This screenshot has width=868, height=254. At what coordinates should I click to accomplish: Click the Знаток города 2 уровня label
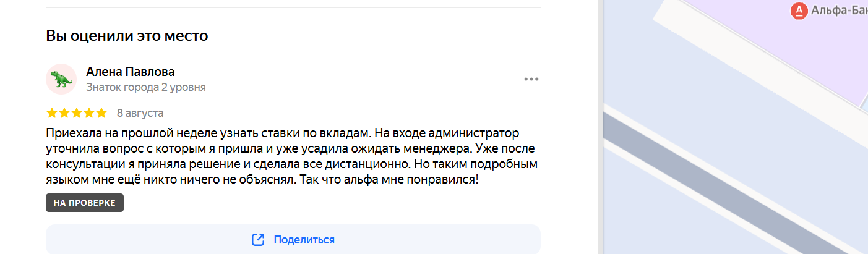point(146,87)
